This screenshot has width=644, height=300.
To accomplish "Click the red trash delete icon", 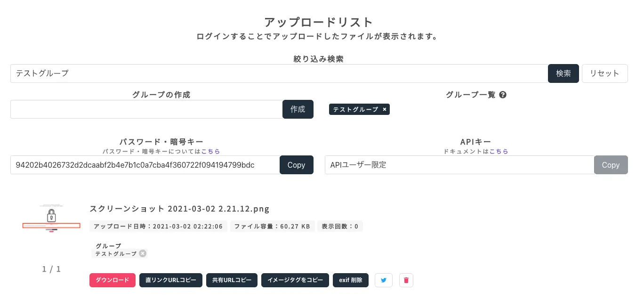I will pos(406,280).
